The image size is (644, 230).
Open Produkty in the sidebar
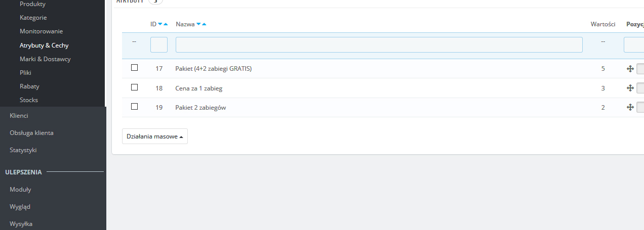[32, 4]
